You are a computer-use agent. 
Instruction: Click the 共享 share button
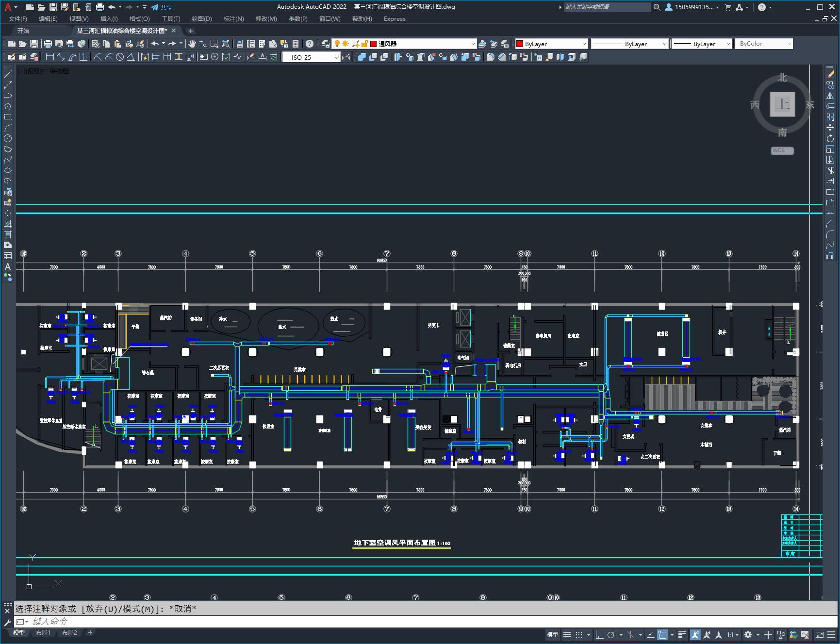162,7
